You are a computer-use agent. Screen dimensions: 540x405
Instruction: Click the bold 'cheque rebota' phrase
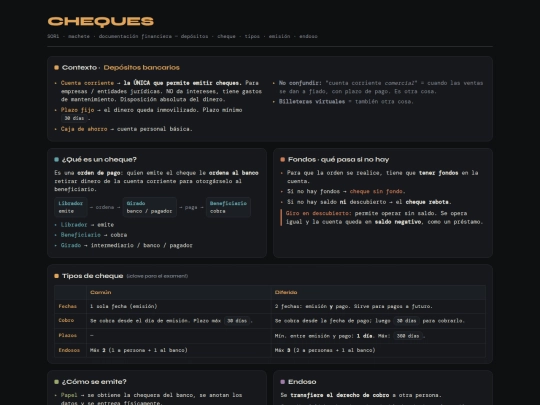point(427,202)
